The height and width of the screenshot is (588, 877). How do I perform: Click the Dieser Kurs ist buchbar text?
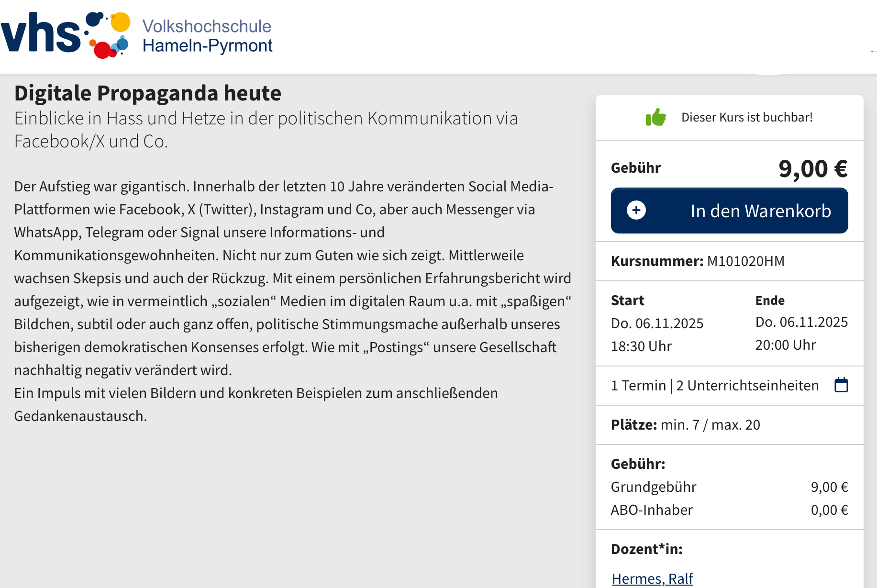pos(746,117)
